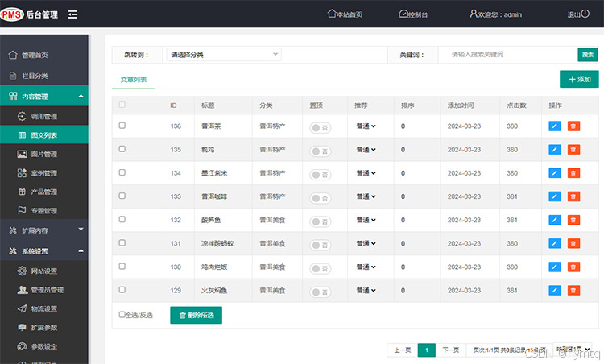
Task: Open 管理员管理 in sidebar
Action: tap(44, 290)
